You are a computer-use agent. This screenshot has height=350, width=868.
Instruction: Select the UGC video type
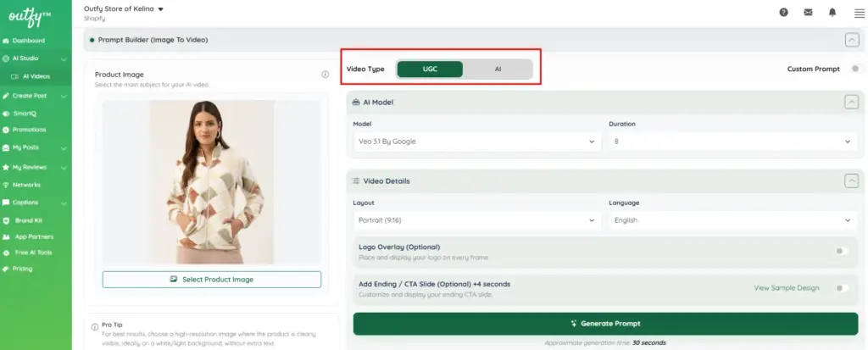point(430,69)
